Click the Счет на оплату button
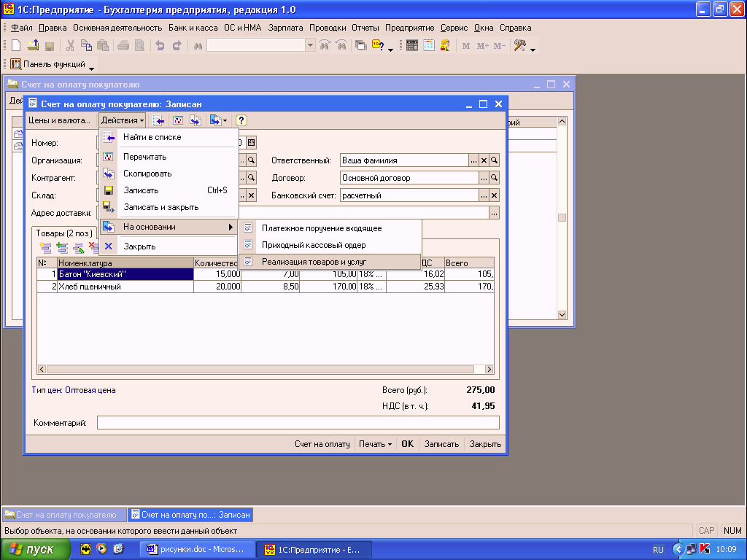 point(322,444)
